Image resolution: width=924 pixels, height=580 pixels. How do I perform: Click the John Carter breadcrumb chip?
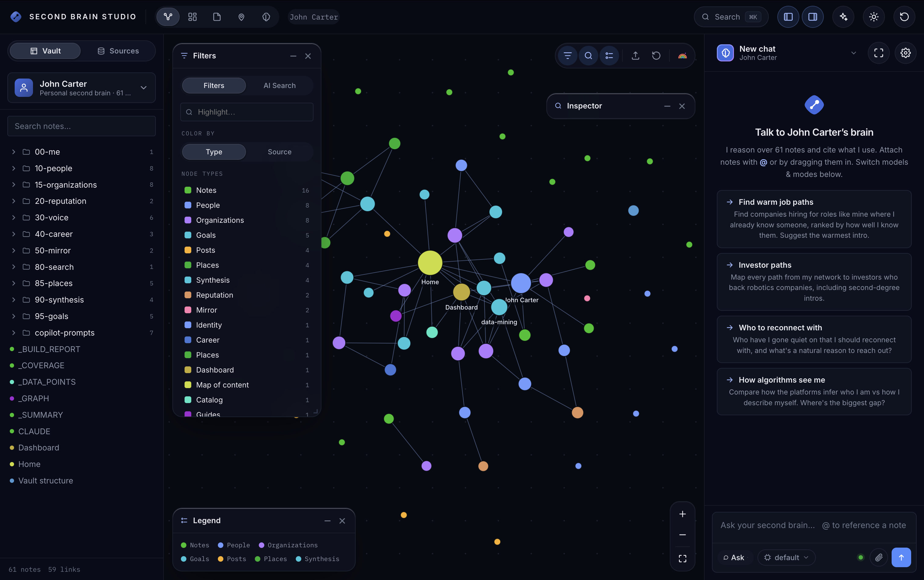click(x=314, y=17)
